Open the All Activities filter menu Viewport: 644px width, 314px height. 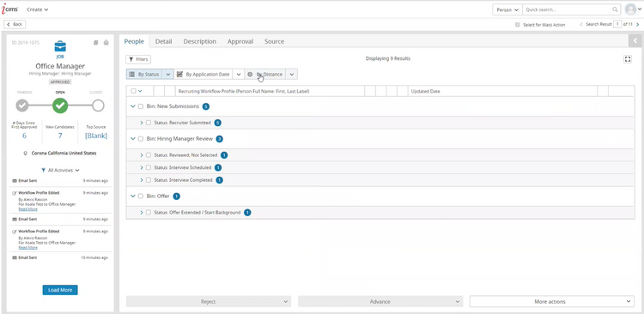click(60, 170)
